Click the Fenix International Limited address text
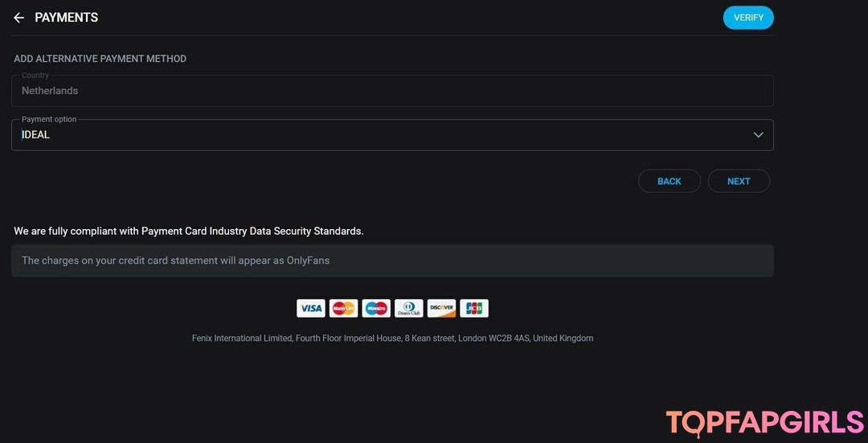 [392, 338]
